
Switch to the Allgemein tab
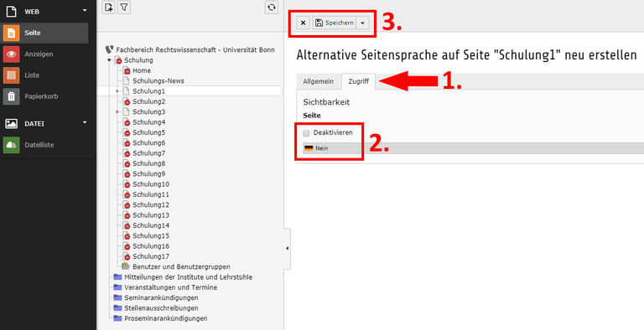319,82
